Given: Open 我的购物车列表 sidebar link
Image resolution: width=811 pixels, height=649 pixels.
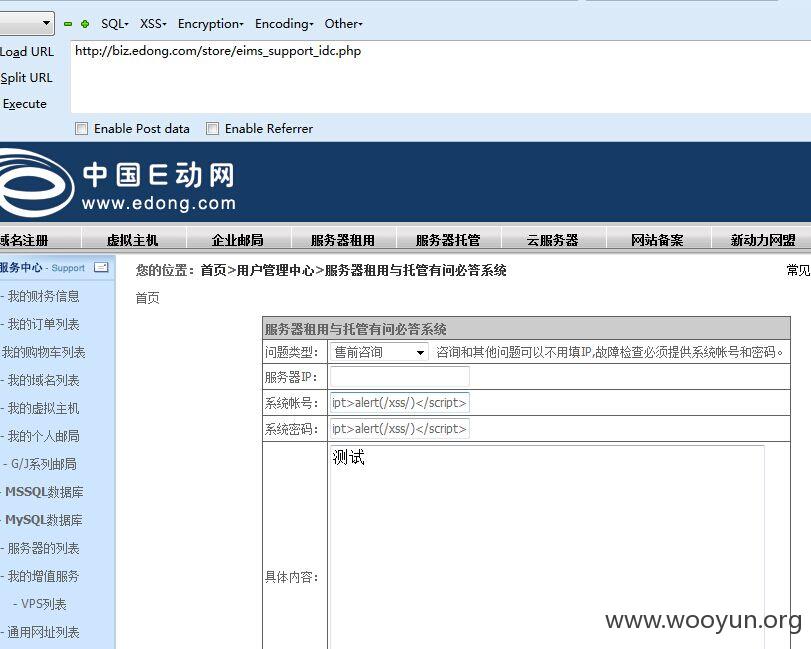Looking at the screenshot, I should tap(43, 352).
